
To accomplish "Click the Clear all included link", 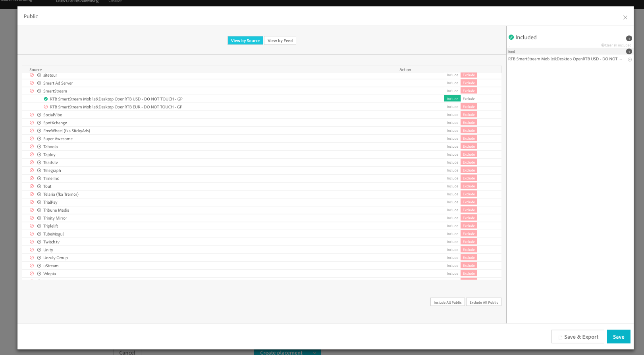I will (616, 45).
